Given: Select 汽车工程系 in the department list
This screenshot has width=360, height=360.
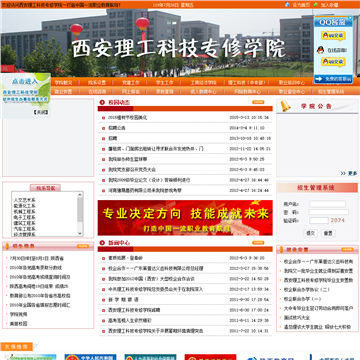Looking at the screenshot, I should (x=25, y=229).
